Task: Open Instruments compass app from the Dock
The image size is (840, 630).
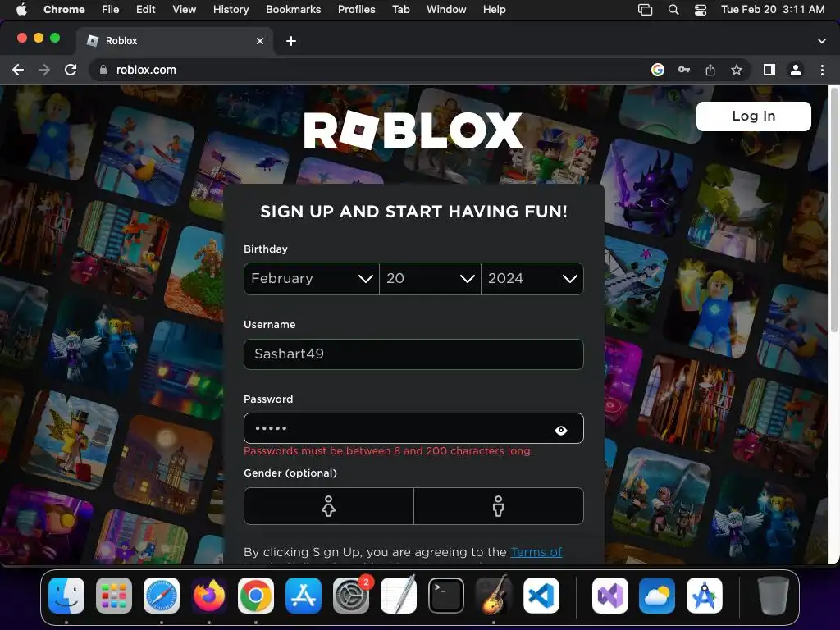Action: click(x=705, y=596)
